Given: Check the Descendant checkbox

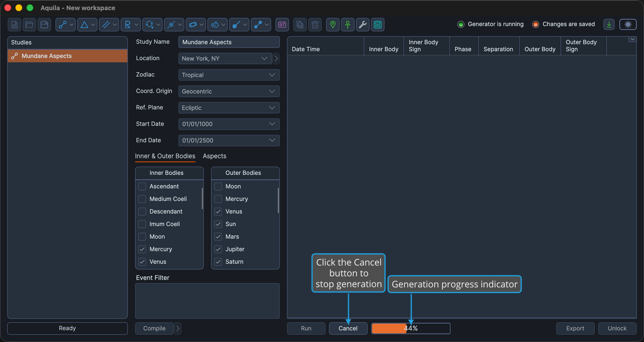Looking at the screenshot, I should pos(142,212).
